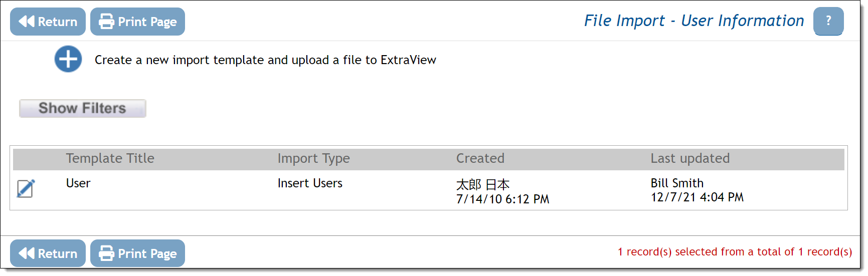
Task: Click the rewind arrow icon on bottom Return
Action: click(27, 253)
